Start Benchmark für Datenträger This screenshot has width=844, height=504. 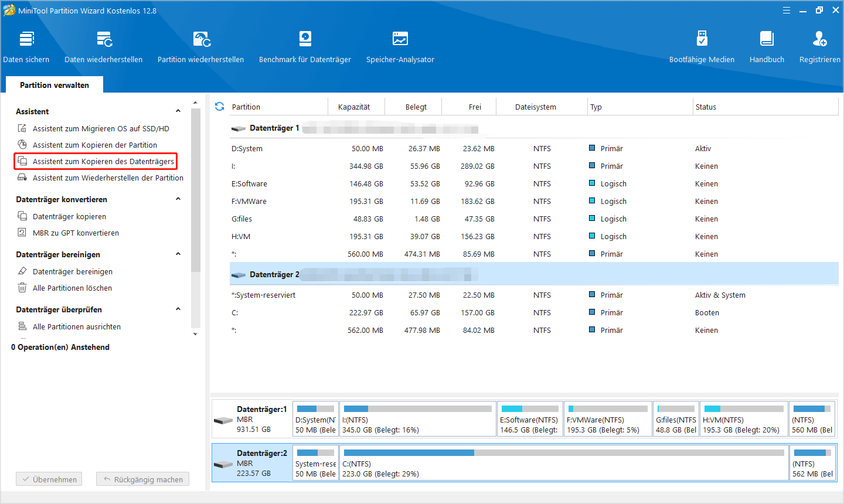click(x=305, y=47)
